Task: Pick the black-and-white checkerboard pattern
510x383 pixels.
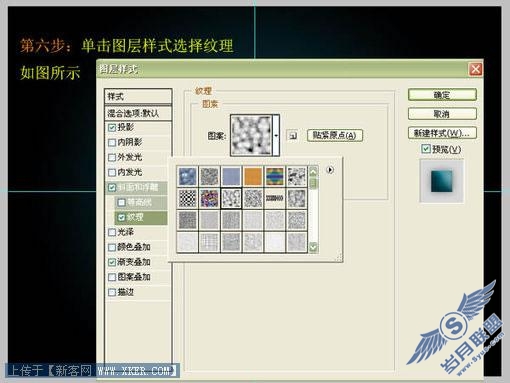Action: pyautogui.click(x=188, y=198)
